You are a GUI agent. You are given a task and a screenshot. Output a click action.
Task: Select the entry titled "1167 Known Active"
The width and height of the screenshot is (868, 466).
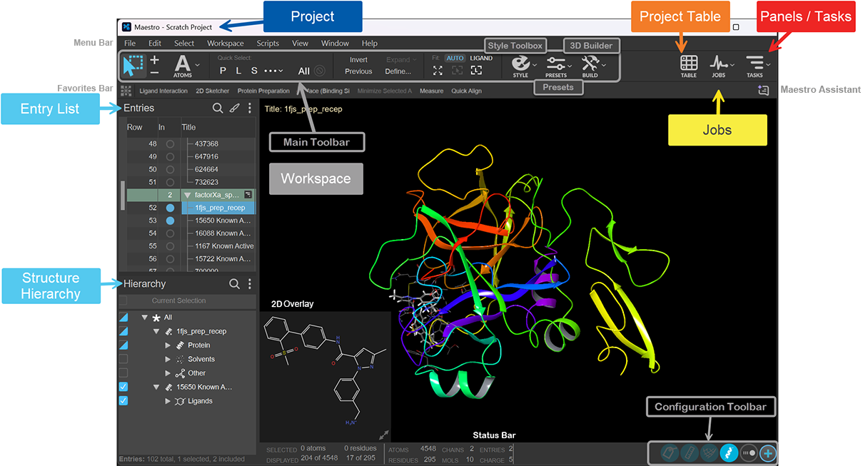(x=224, y=246)
